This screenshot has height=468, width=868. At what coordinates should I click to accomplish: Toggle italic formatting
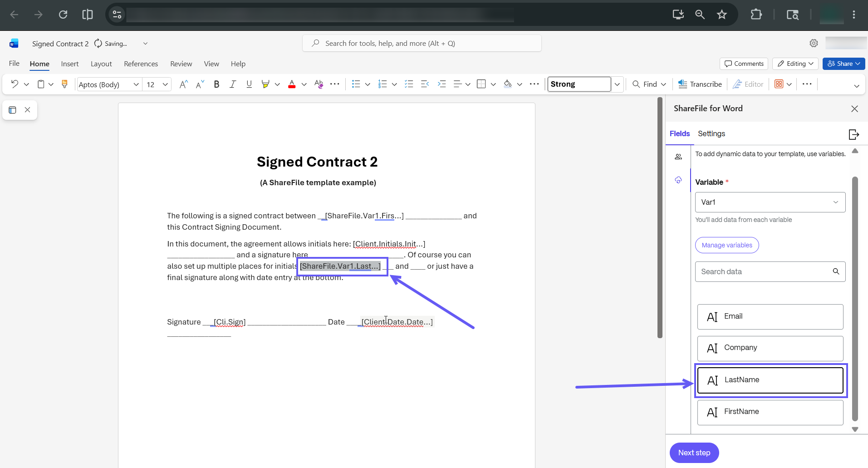tap(233, 84)
